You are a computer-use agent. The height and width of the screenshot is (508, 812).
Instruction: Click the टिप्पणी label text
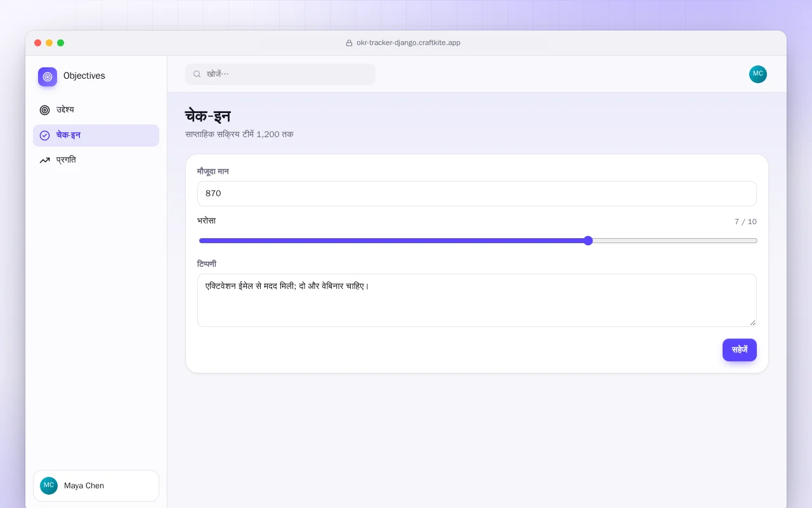point(207,264)
